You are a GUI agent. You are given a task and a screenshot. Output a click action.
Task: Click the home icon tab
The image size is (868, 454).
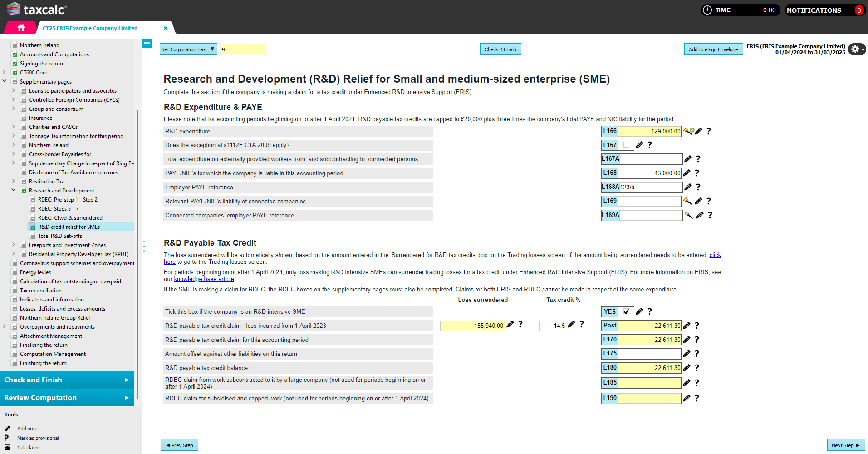21,28
